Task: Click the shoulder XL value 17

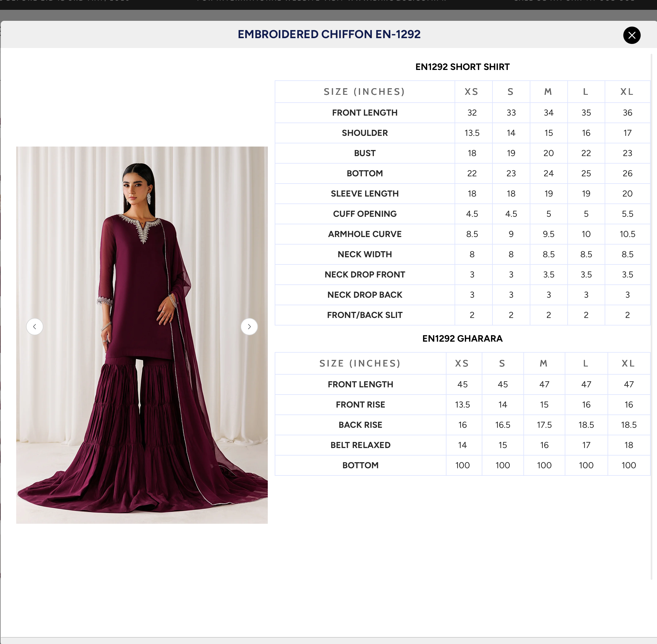Action: pyautogui.click(x=627, y=133)
